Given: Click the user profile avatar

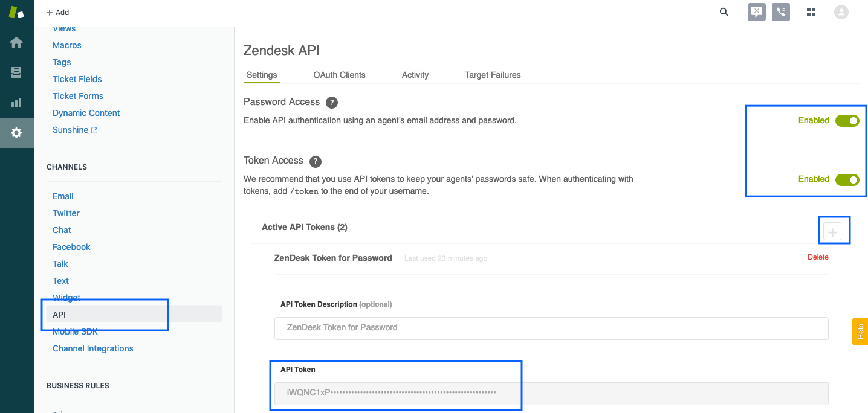Looking at the screenshot, I should click(x=841, y=11).
